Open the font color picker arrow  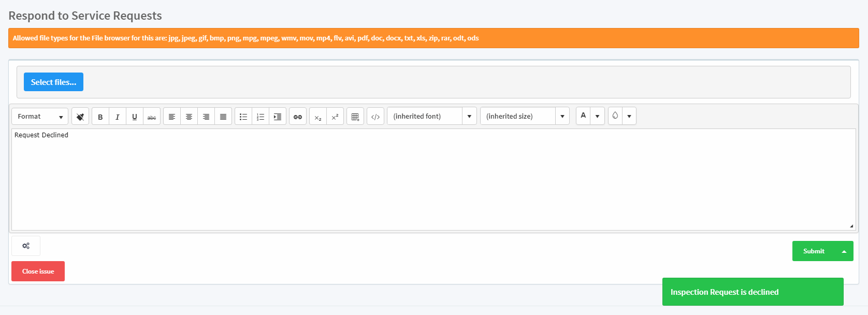[598, 116]
